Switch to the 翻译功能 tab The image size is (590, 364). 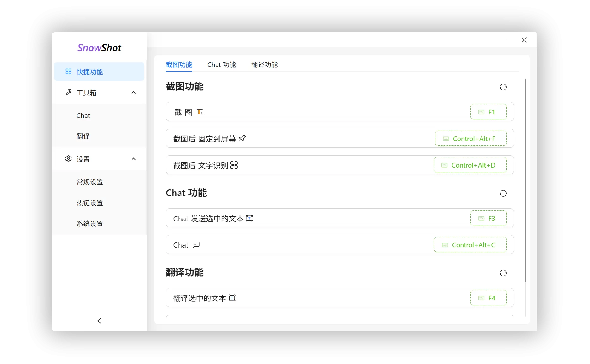pyautogui.click(x=264, y=65)
